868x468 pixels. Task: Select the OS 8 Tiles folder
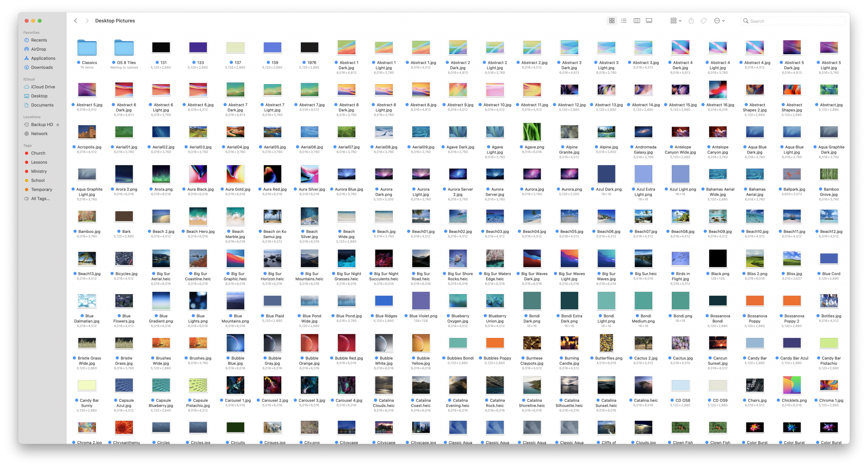click(124, 48)
